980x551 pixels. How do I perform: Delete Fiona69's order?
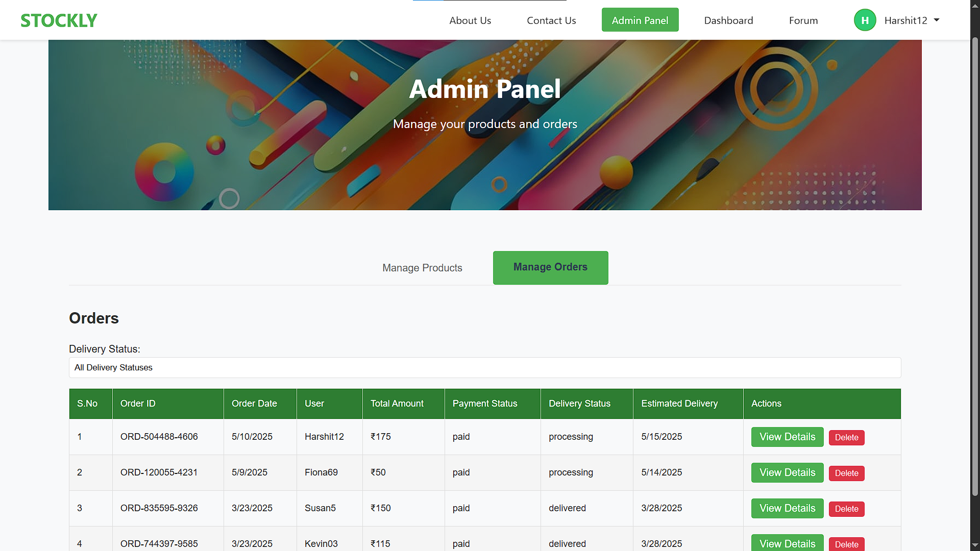click(x=846, y=473)
